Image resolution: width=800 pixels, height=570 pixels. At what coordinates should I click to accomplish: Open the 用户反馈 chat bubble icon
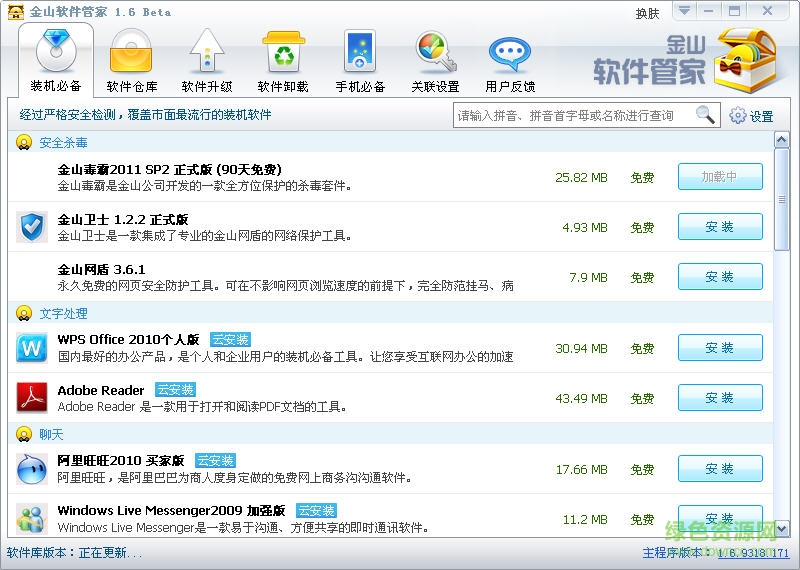[x=510, y=51]
